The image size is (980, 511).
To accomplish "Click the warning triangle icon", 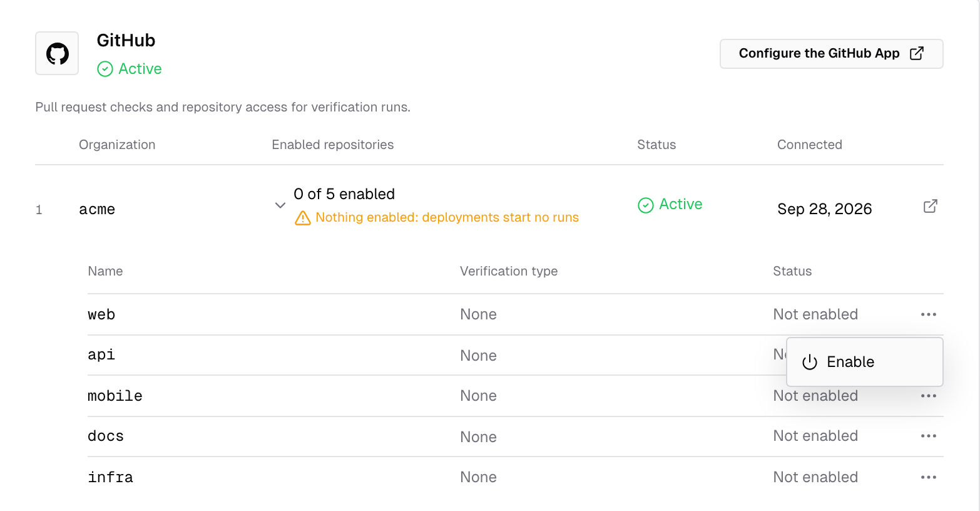I will point(303,218).
